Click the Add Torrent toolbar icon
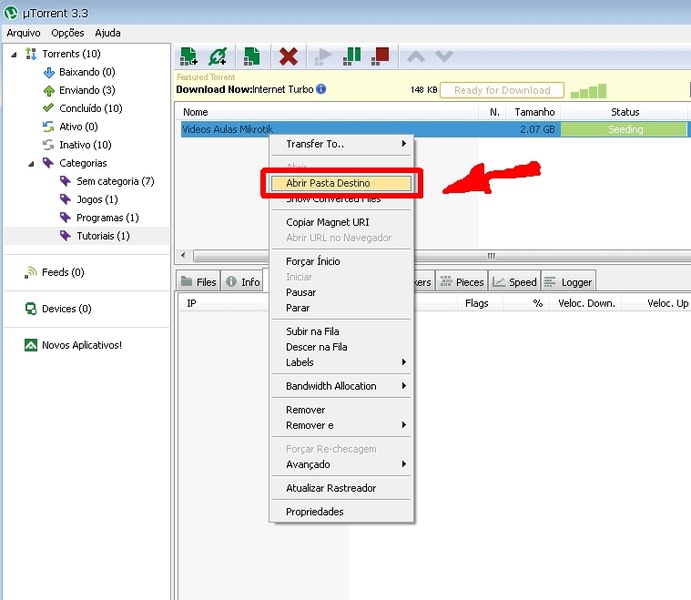691x600 pixels. click(189, 56)
